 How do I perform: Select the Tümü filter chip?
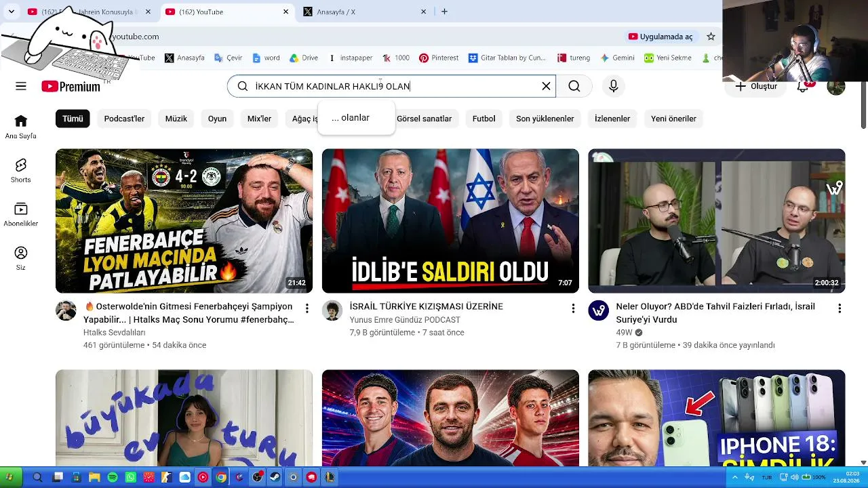[73, 119]
